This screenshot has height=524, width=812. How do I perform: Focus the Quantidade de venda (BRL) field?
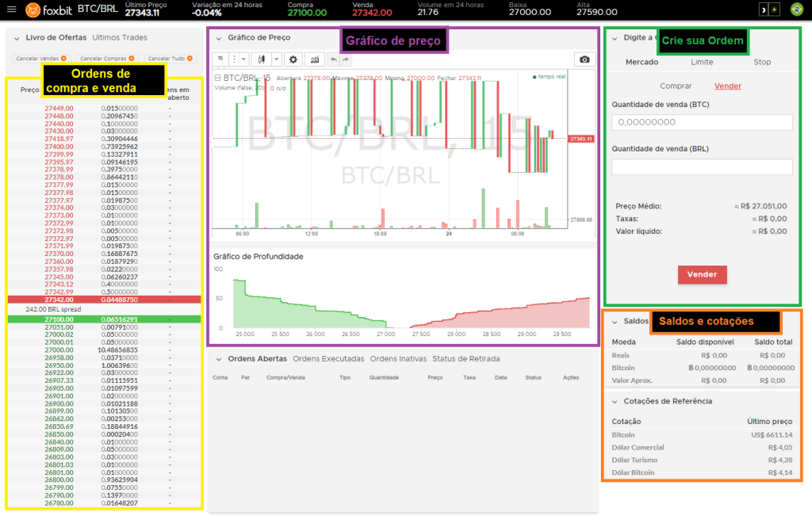(702, 166)
